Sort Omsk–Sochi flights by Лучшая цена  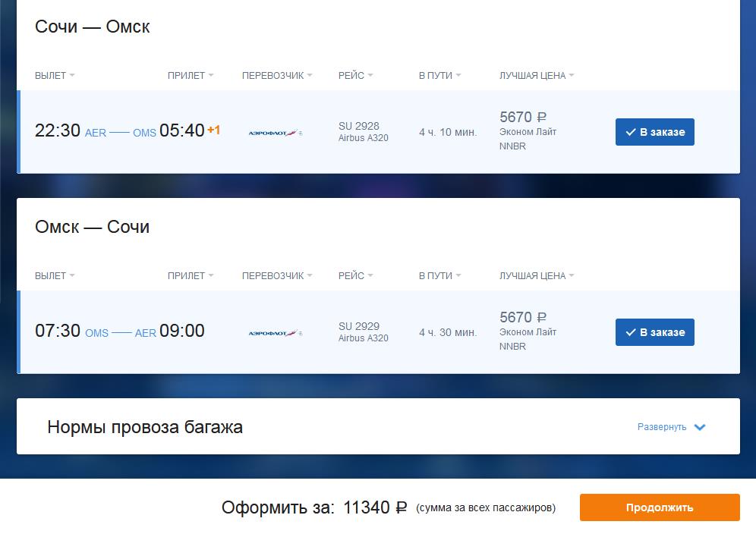coord(537,275)
